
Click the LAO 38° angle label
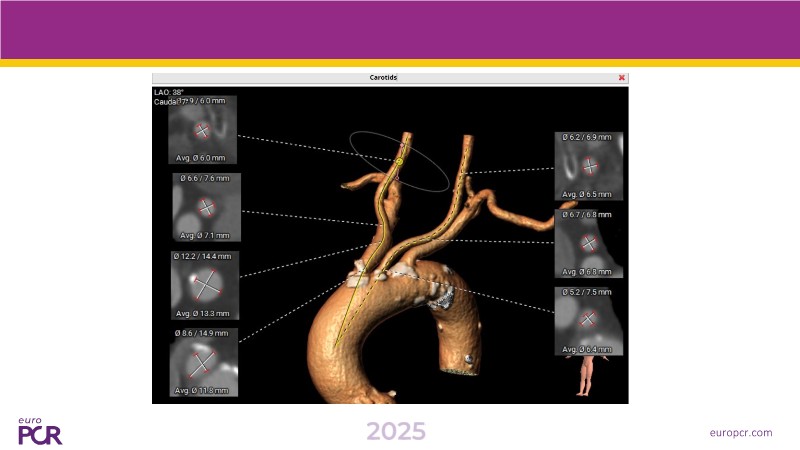point(170,91)
